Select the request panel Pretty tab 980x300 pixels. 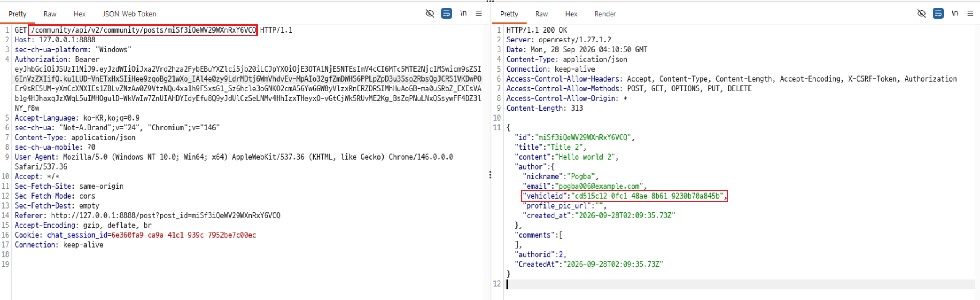point(18,14)
